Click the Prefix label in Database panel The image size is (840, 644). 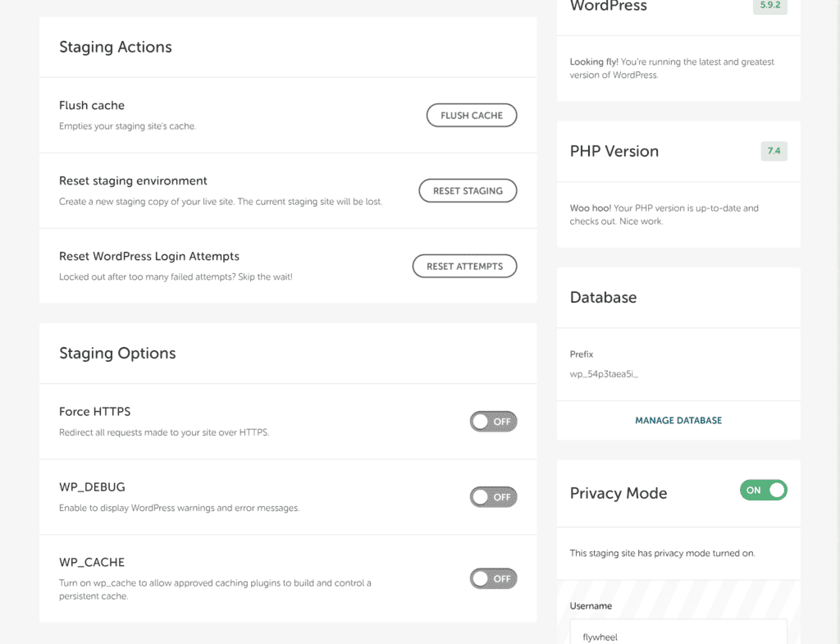(582, 354)
